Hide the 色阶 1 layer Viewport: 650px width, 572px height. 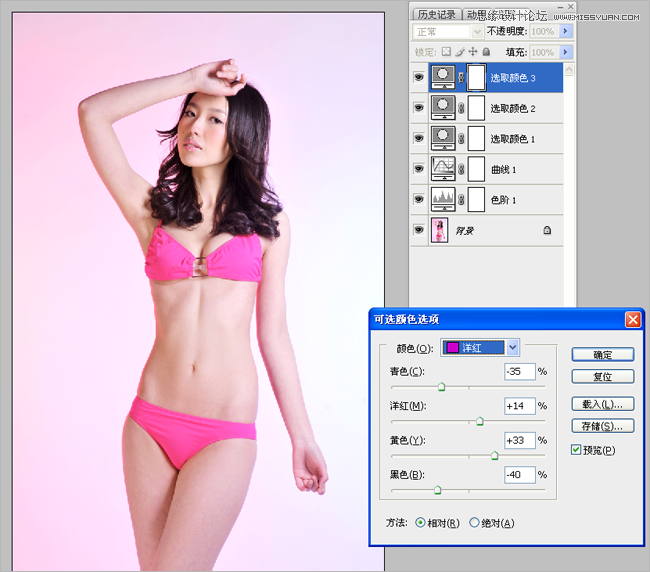click(x=419, y=199)
